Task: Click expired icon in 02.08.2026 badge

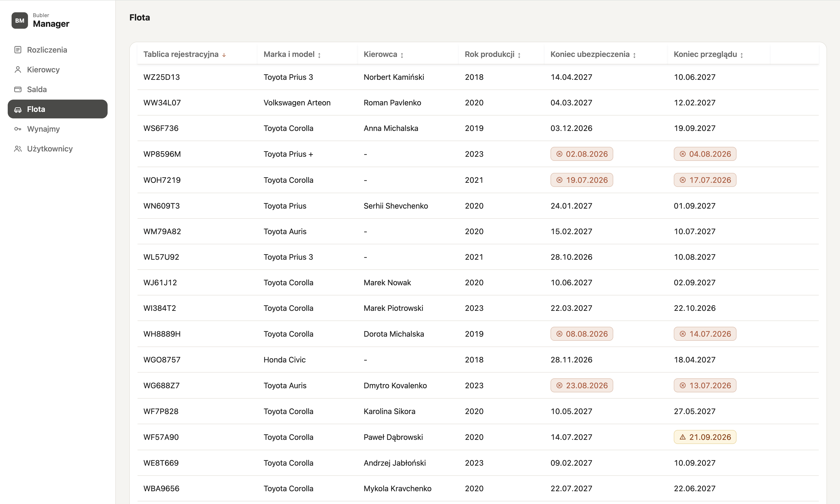Action: point(559,154)
